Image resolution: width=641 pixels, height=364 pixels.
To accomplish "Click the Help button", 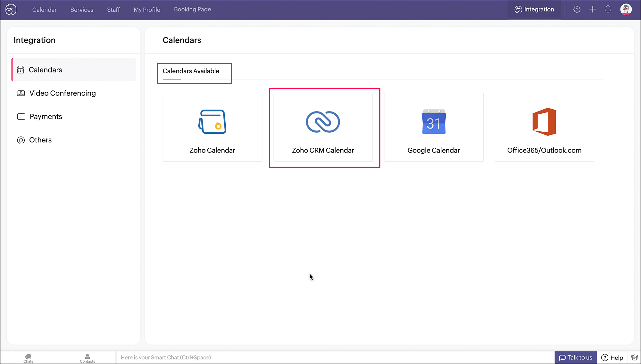I will [612, 358].
